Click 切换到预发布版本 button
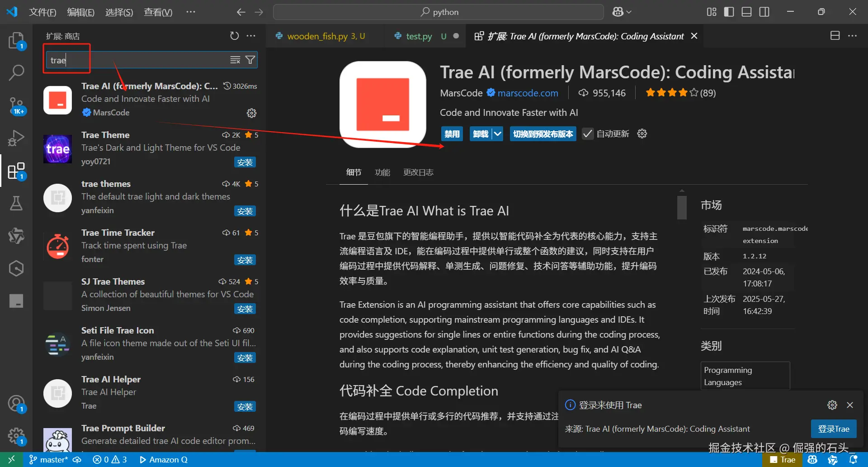The image size is (868, 467). (543, 134)
